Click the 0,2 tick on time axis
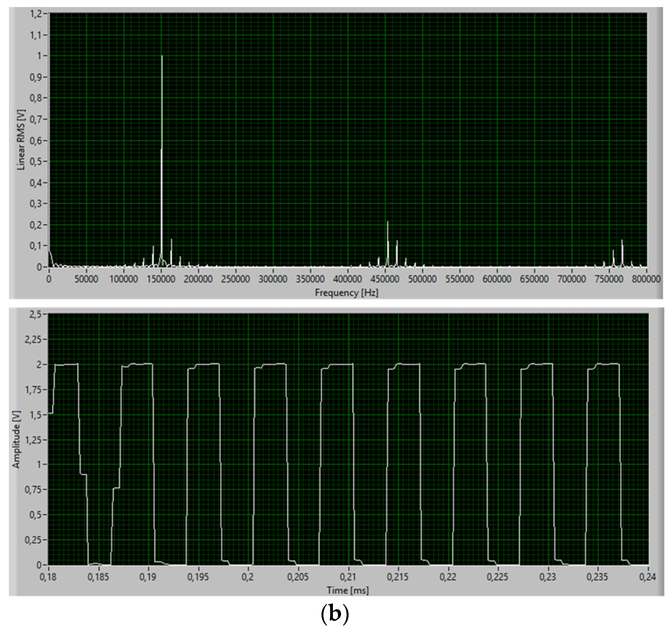672x634 pixels. click(x=248, y=577)
